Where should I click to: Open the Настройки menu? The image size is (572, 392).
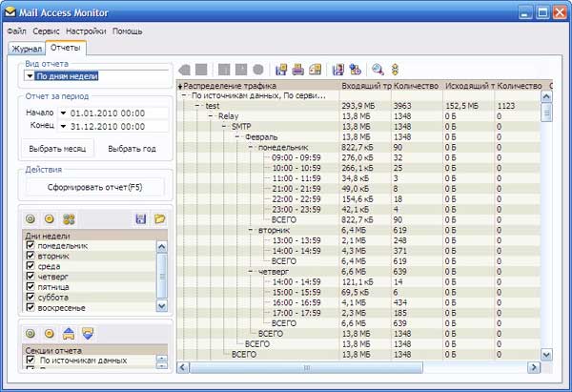pos(86,31)
